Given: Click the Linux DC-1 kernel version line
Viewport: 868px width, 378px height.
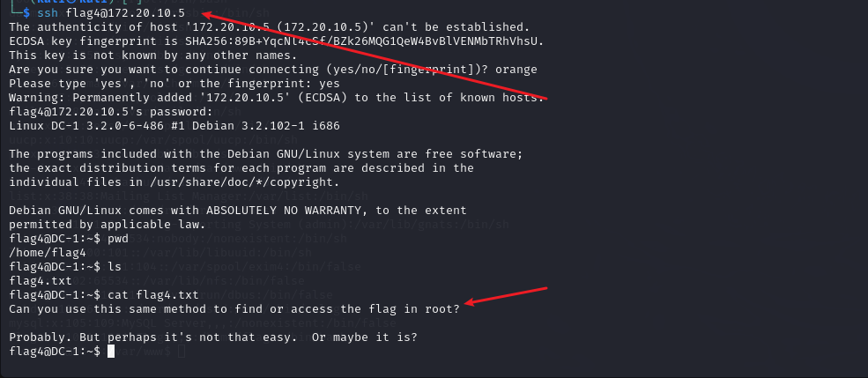Looking at the screenshot, I should click(x=174, y=126).
